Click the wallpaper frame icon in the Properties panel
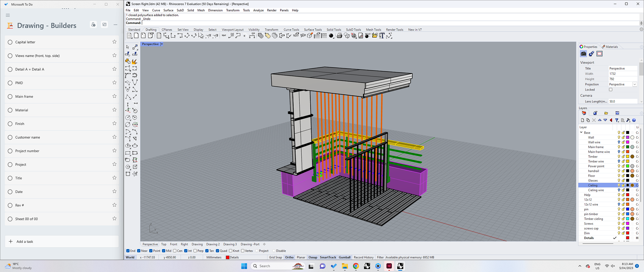The width and height of the screenshot is (644, 272). tap(599, 54)
